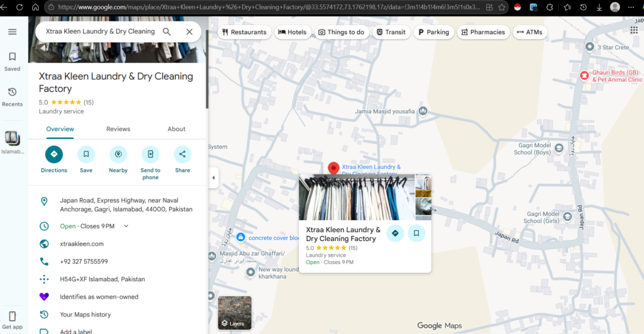Toggle Save bookmark on the map card
The height and width of the screenshot is (334, 644).
coord(416,233)
